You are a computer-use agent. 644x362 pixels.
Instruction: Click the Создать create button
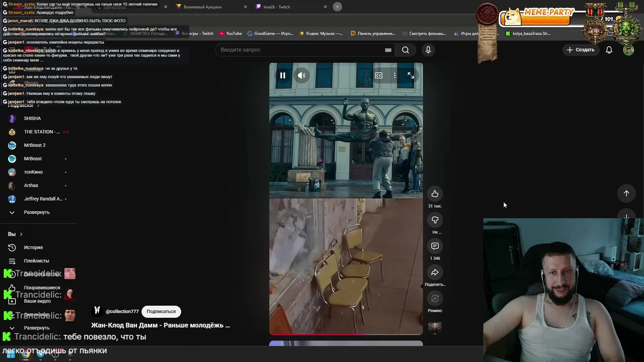(x=581, y=50)
